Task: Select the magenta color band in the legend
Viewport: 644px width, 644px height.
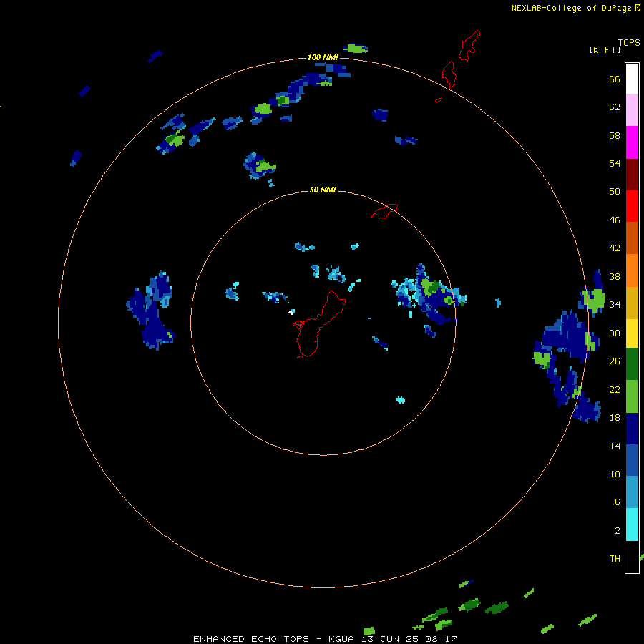Action: click(632, 142)
